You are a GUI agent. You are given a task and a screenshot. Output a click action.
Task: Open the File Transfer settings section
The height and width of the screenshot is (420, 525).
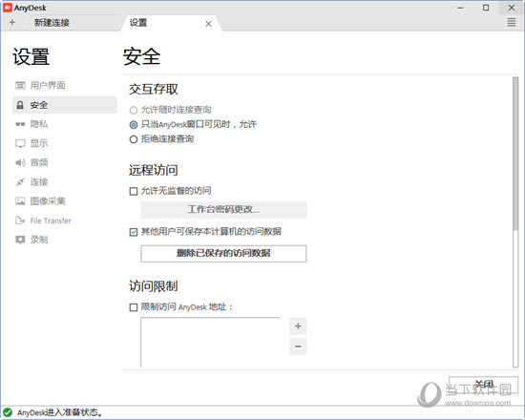tap(65, 220)
